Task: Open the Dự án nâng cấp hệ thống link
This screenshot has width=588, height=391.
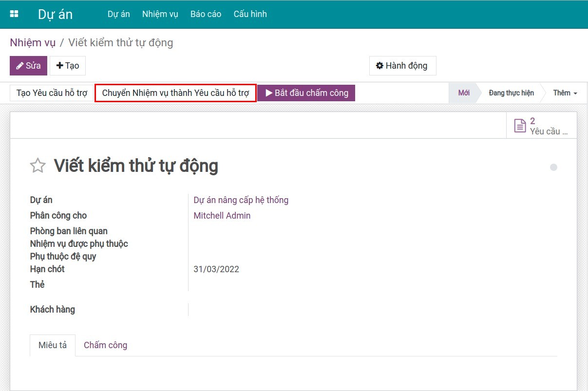Action: coord(241,200)
